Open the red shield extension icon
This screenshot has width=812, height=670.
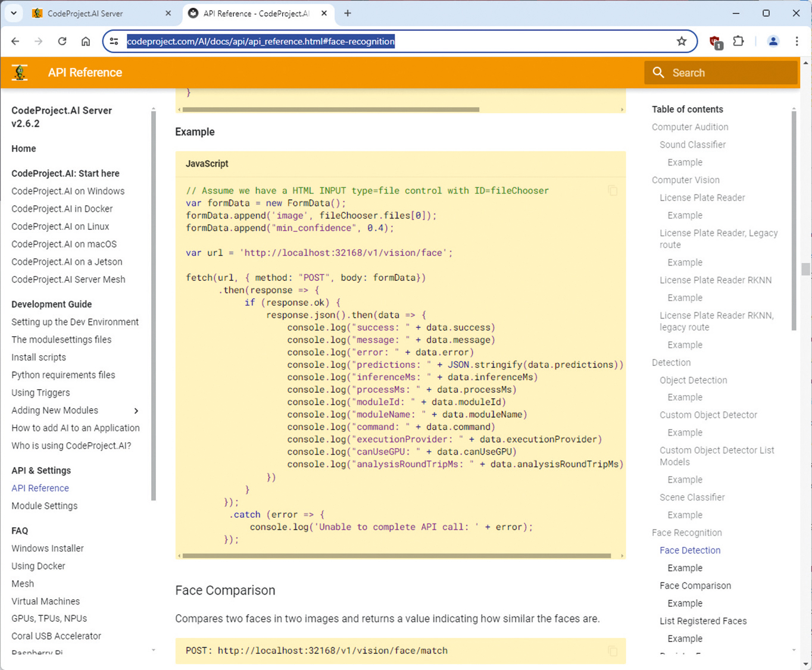[x=716, y=42]
